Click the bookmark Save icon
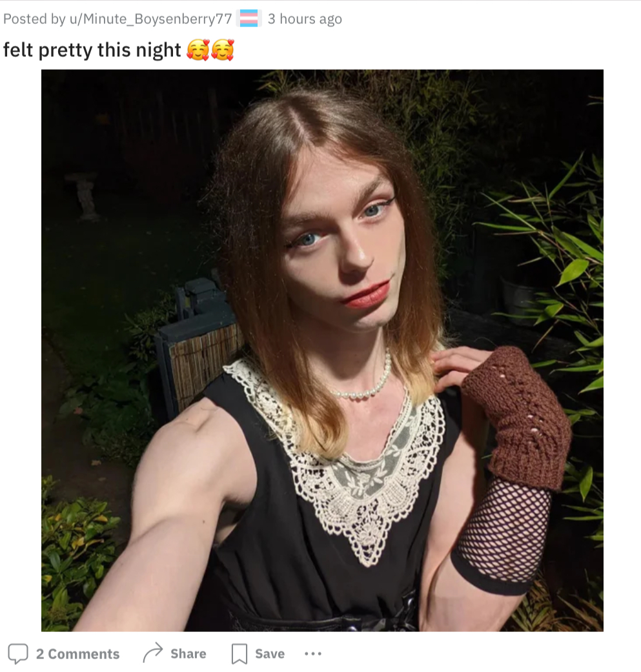Image resolution: width=641 pixels, height=672 pixels. [x=239, y=653]
